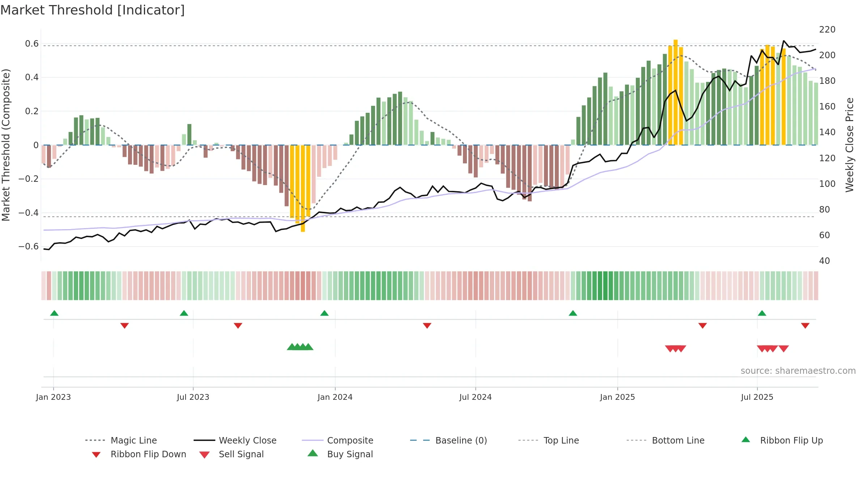The height and width of the screenshot is (488, 868).
Task: Click the Ribbon Flip Down marker in spring 2025
Action: 703,326
